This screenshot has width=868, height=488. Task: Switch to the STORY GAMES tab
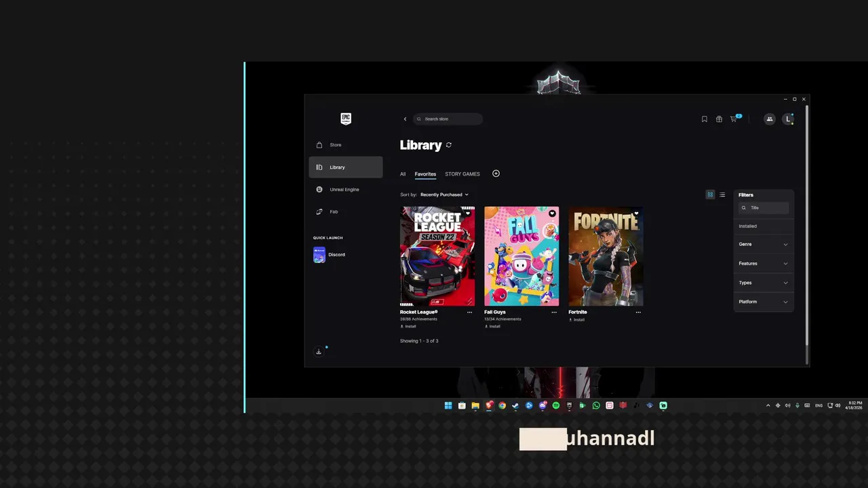pos(462,174)
